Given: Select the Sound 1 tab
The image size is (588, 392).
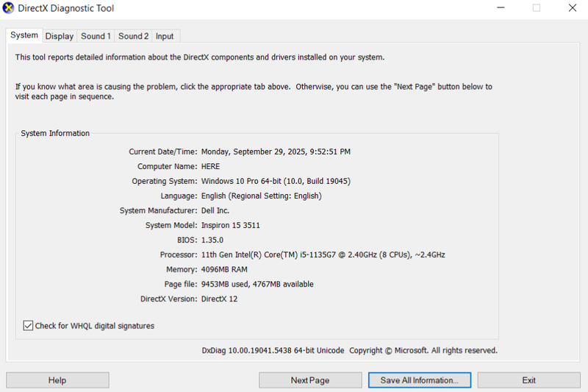Looking at the screenshot, I should pyautogui.click(x=96, y=36).
